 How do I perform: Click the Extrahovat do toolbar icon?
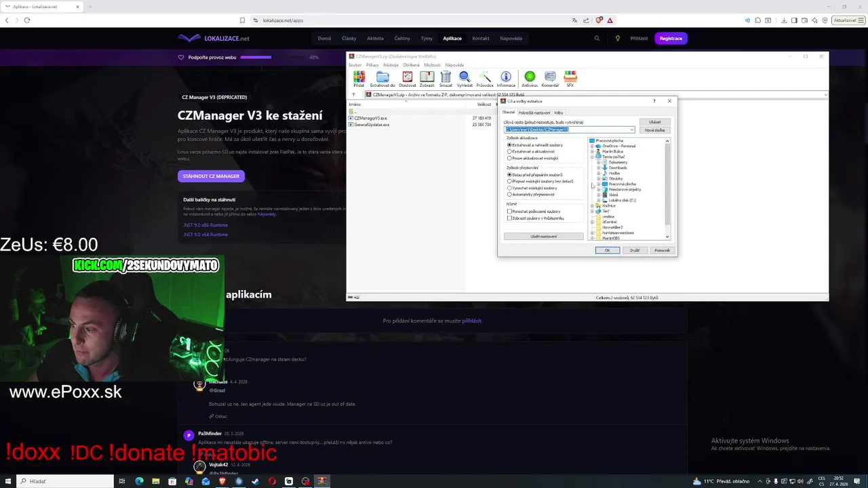pyautogui.click(x=382, y=79)
